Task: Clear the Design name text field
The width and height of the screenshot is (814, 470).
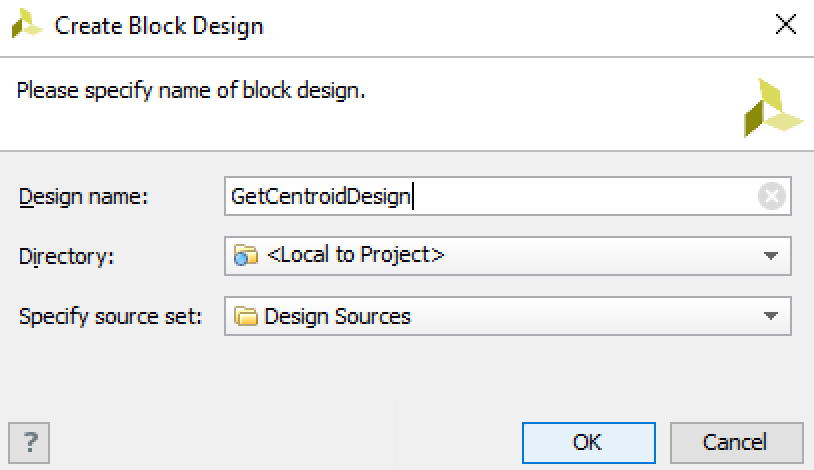Action: (x=771, y=196)
